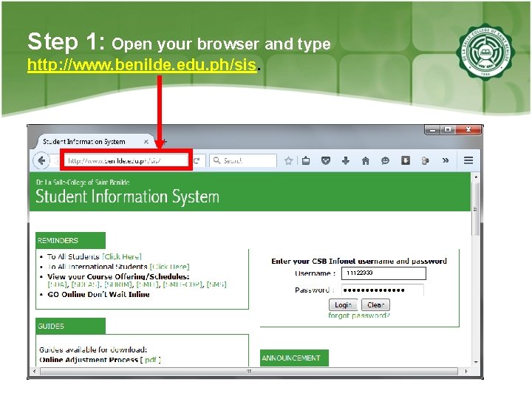Open the SMS course offering link
The image size is (532, 399).
point(216,284)
